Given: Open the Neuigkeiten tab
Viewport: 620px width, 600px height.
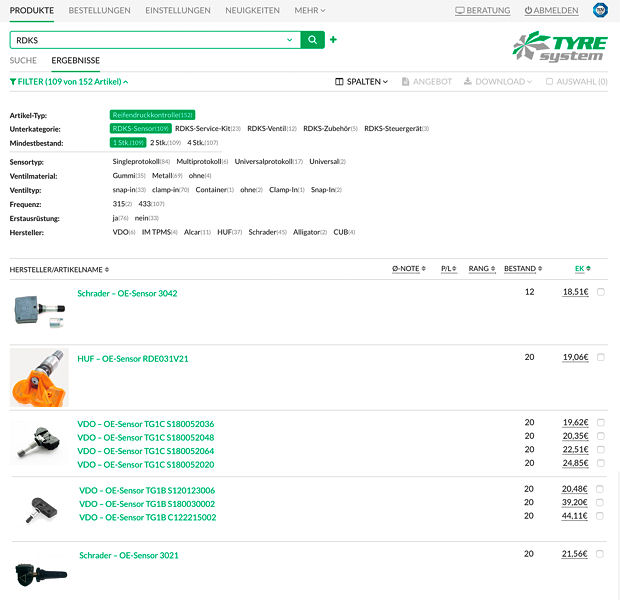Looking at the screenshot, I should pyautogui.click(x=252, y=11).
